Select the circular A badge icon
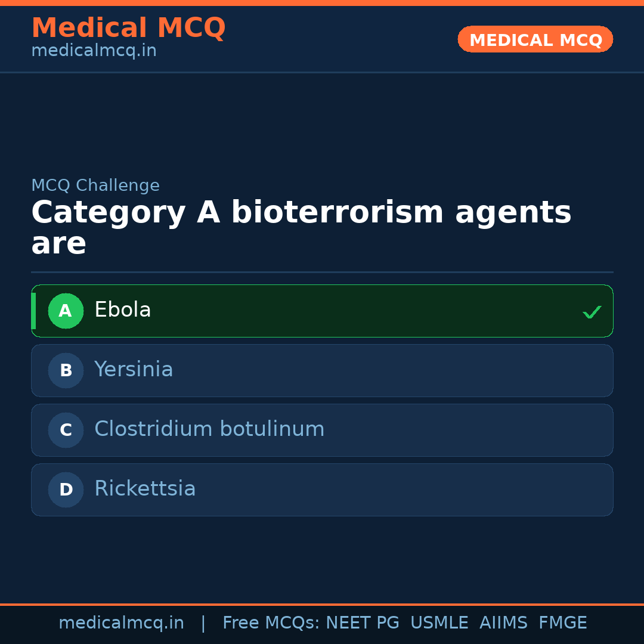This screenshot has width=644, height=644. (66, 311)
